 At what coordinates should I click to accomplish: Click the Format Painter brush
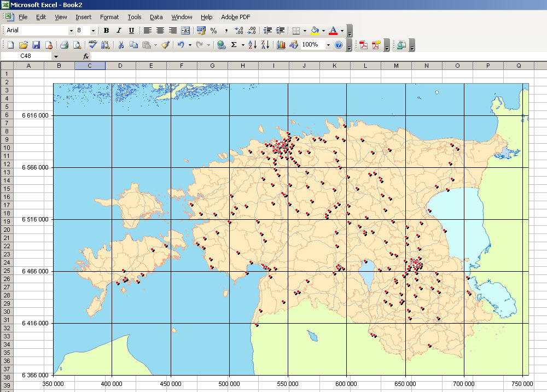click(165, 45)
